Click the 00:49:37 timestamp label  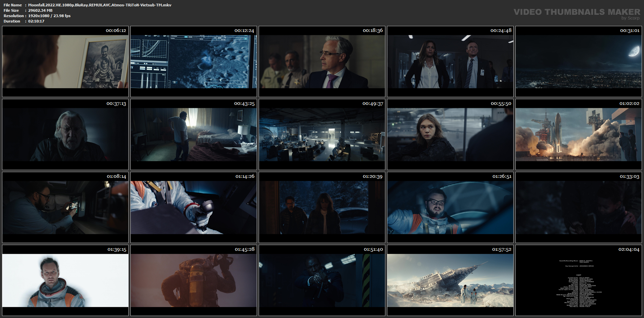(x=373, y=104)
